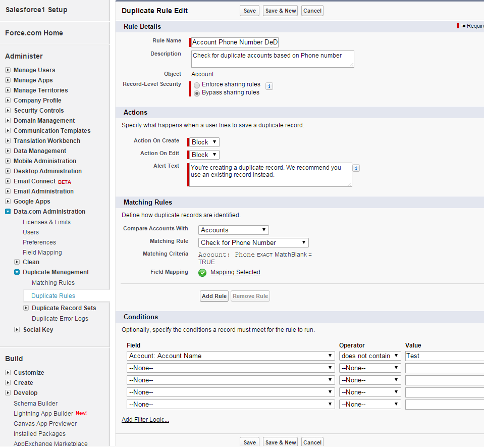The width and height of the screenshot is (484, 448).
Task: Click Add Filter Logic link
Action: [145, 420]
